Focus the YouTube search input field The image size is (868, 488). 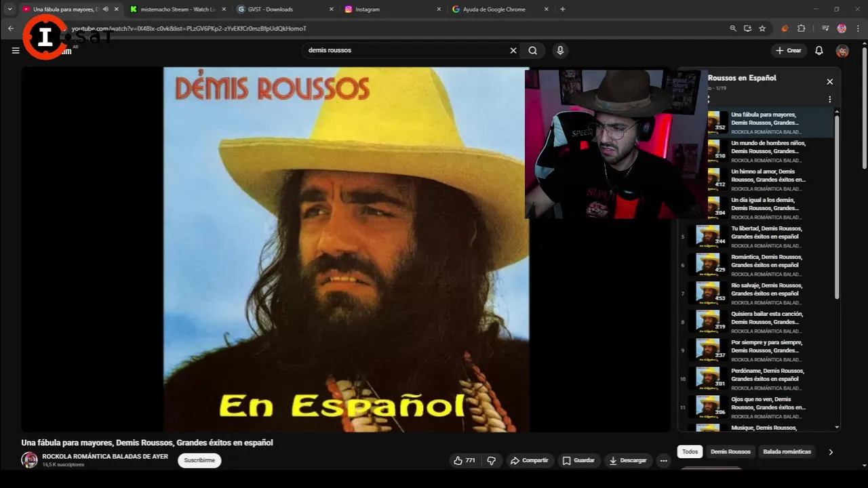pyautogui.click(x=407, y=50)
